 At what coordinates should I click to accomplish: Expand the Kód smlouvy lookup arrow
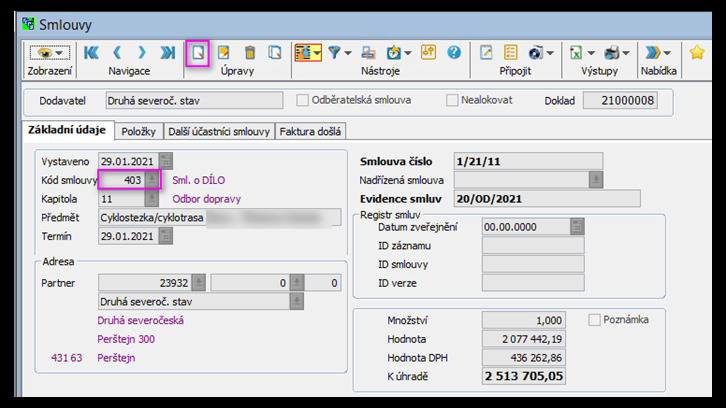click(152, 180)
